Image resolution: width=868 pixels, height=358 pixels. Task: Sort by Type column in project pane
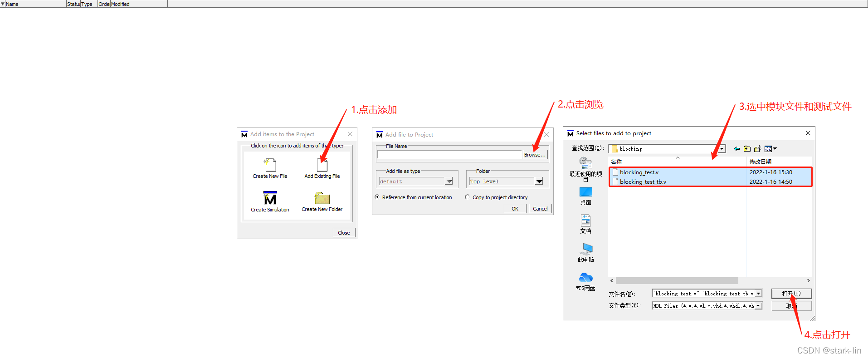point(89,4)
